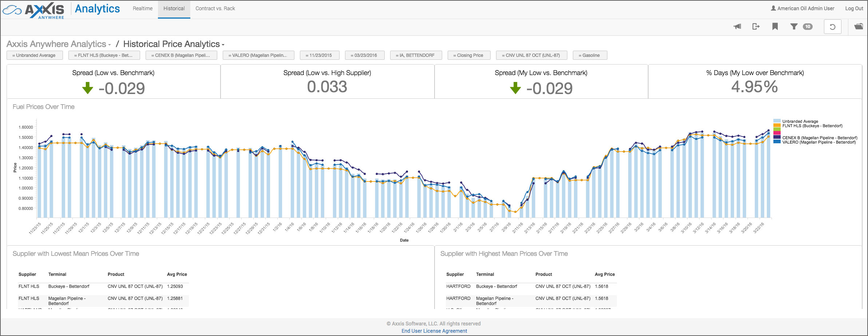Click the % Days value 4.95%

point(755,87)
